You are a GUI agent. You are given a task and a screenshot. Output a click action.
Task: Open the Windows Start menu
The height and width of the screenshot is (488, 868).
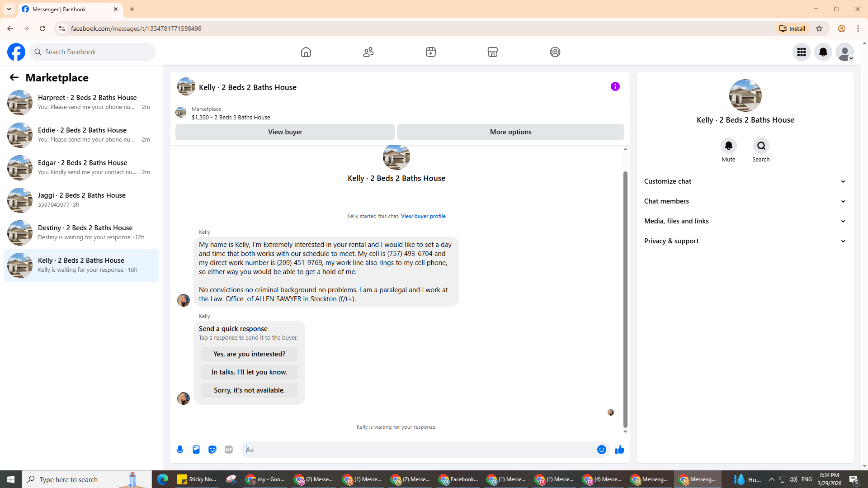(x=11, y=479)
